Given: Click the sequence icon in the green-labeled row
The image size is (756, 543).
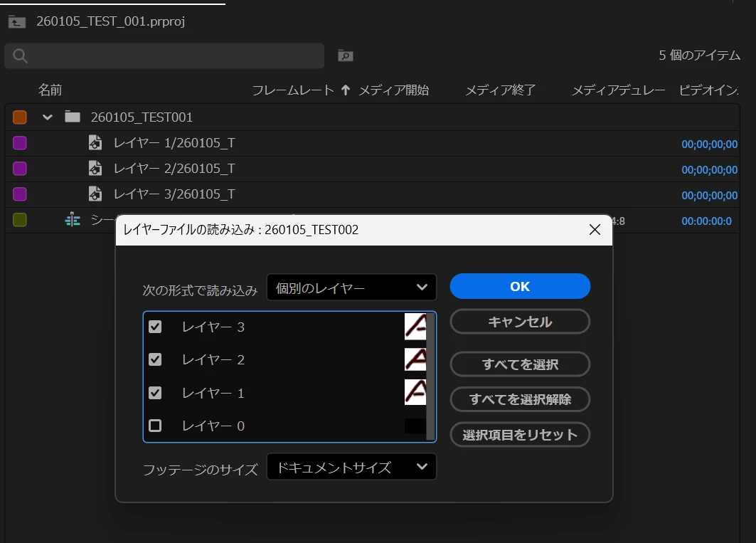Looking at the screenshot, I should (73, 220).
